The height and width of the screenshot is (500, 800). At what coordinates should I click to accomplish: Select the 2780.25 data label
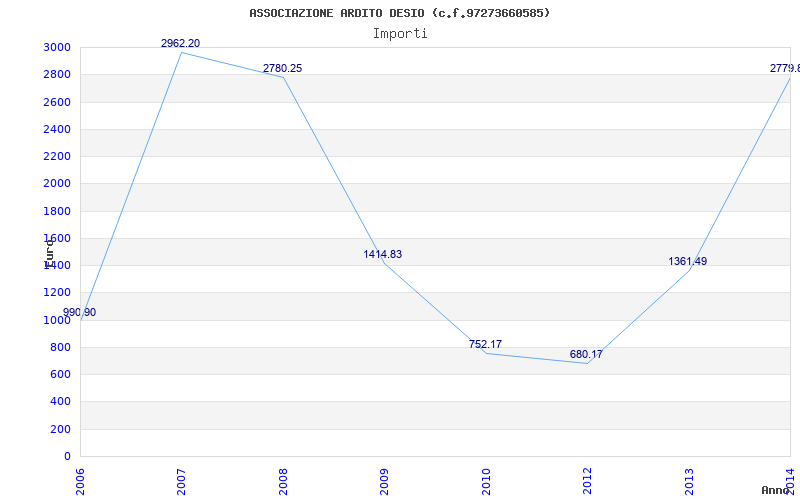click(x=283, y=68)
